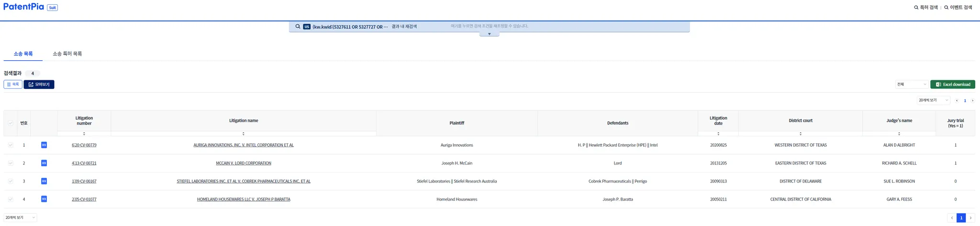Sort by Litigation number column arrow
The width and height of the screenshot is (980, 226).
click(84, 134)
